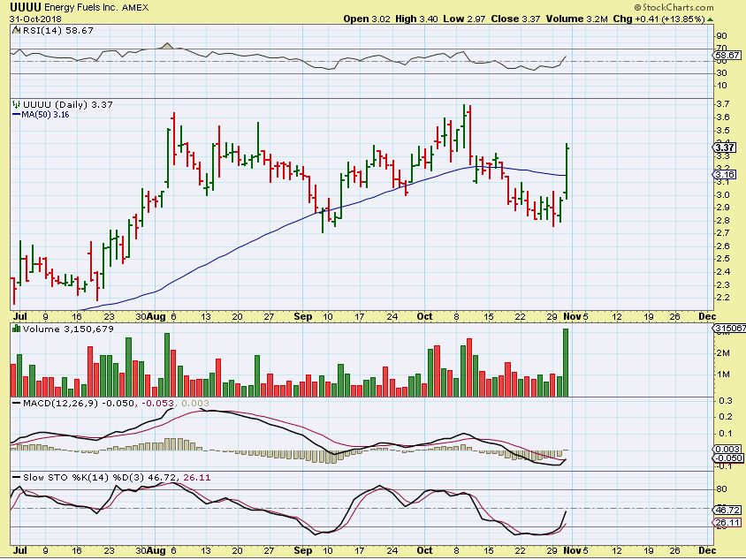Click the Close 3.37 value in the header

click(515, 19)
